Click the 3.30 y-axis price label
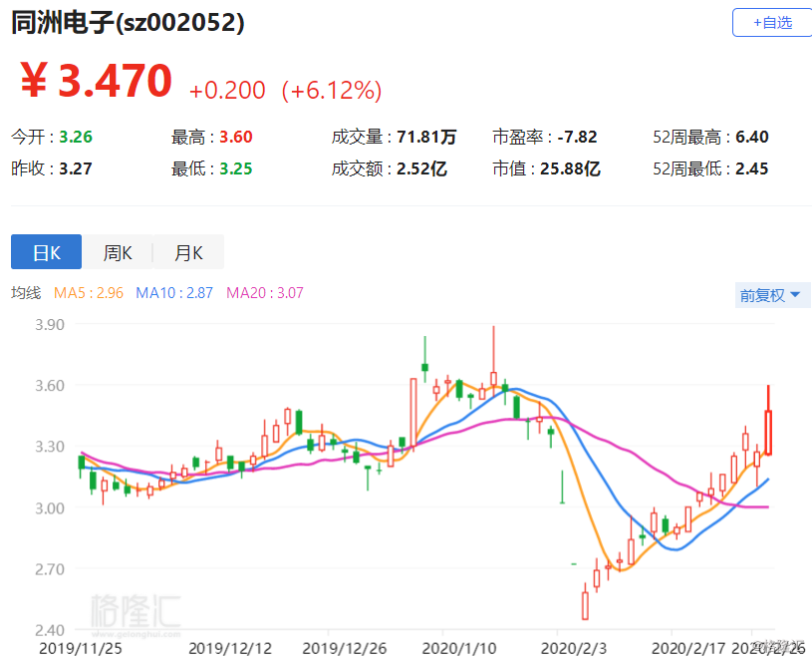Screen dimensions: 812x660 pos(50,447)
